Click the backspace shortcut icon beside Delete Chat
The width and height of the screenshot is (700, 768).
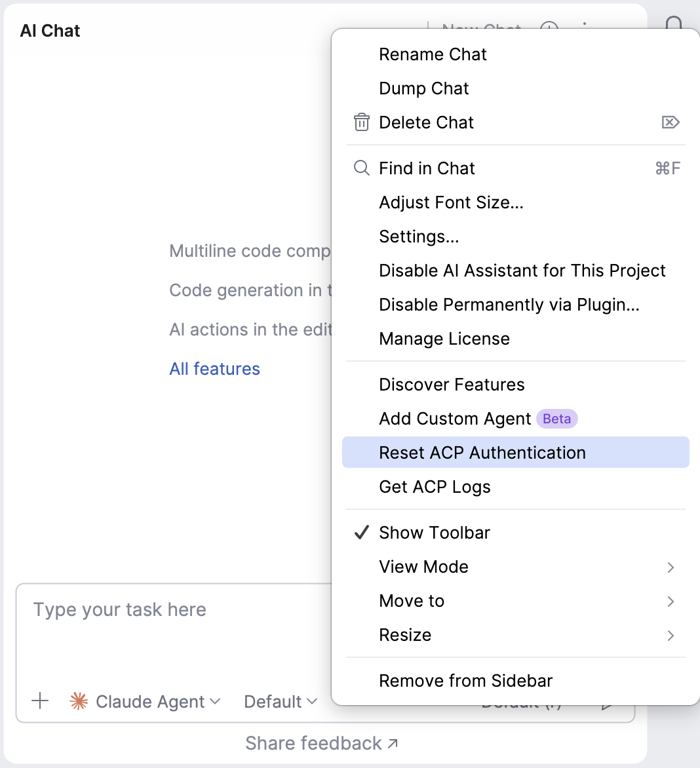pos(670,122)
